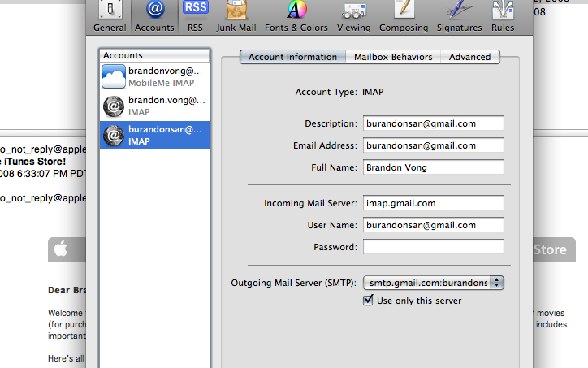Switch to the Account Information tab
The image size is (588, 368).
coord(292,57)
